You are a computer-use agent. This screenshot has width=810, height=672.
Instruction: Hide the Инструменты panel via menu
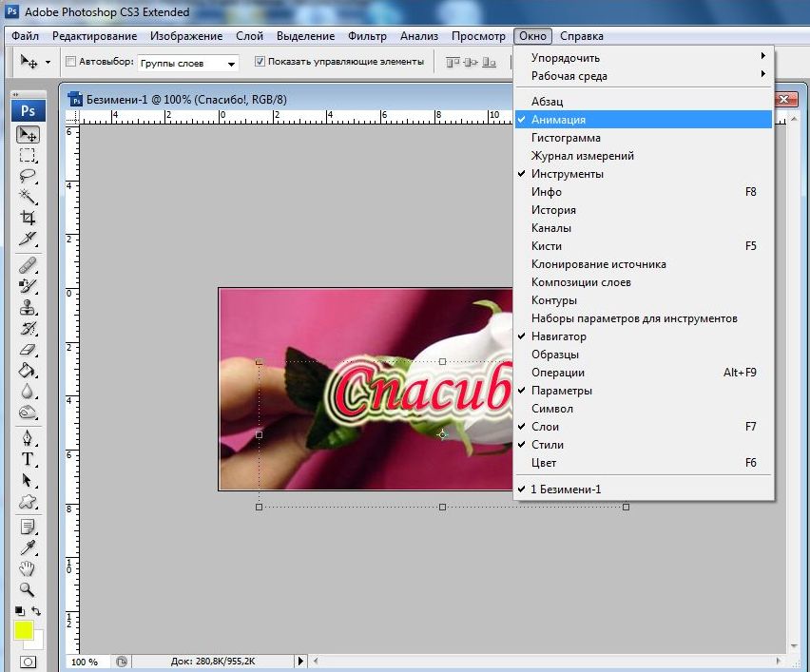pyautogui.click(x=644, y=174)
